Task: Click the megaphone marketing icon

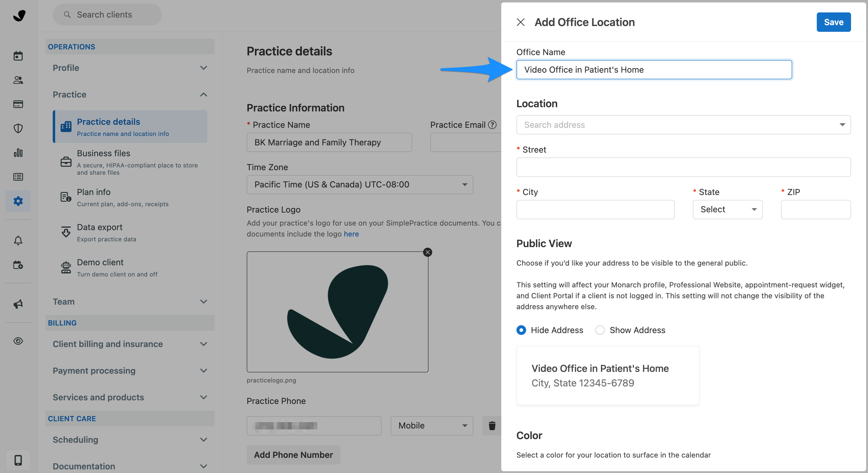Action: (x=18, y=304)
